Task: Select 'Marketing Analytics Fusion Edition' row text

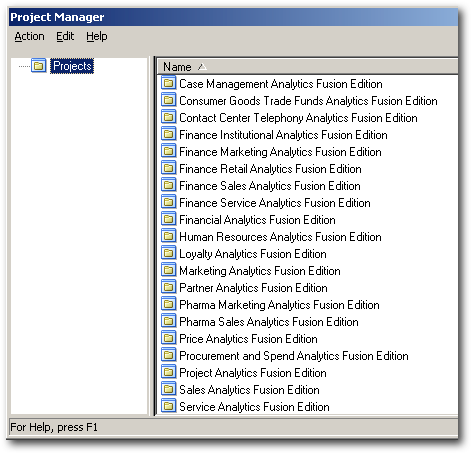Action: (260, 271)
